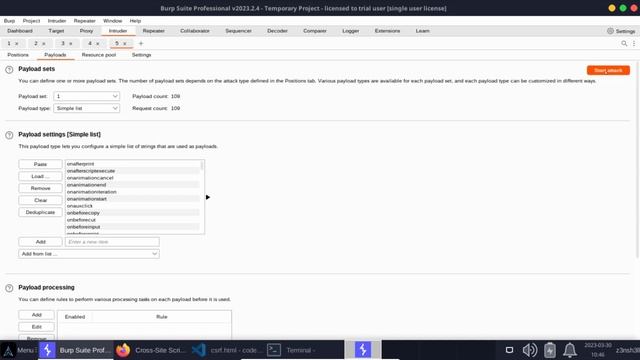Click the Enter a new item field

pyautogui.click(x=112, y=242)
